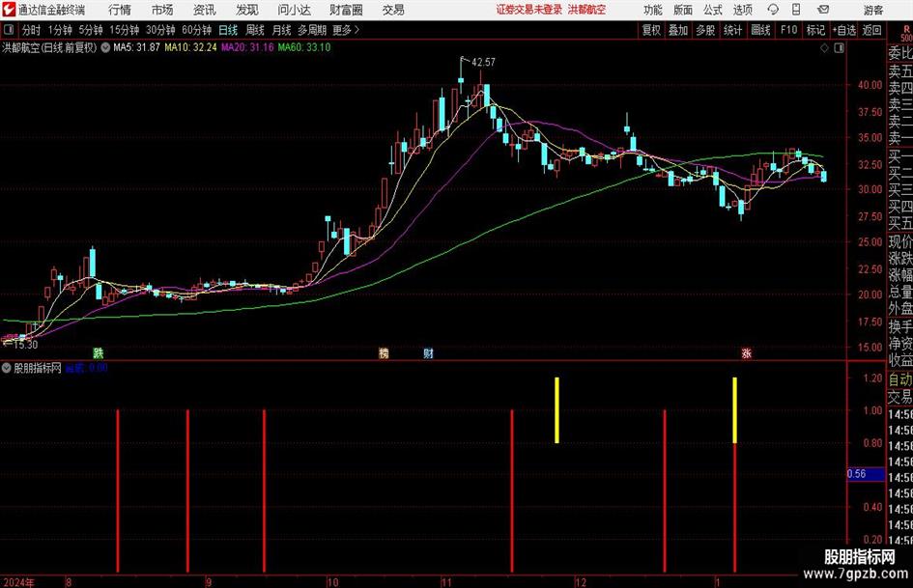The image size is (913, 588).
Task: Click the 榜 marker below chart
Action: pos(384,352)
